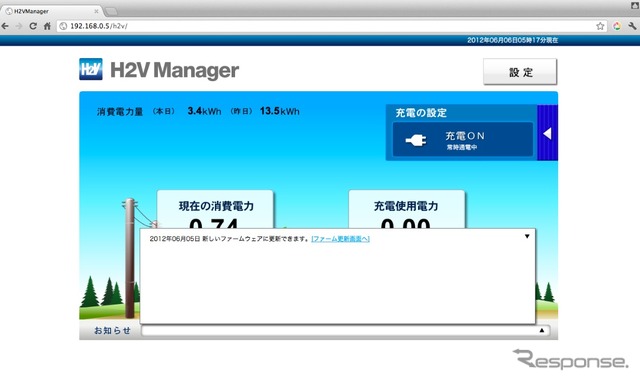Click the browser forward arrow

click(19, 26)
